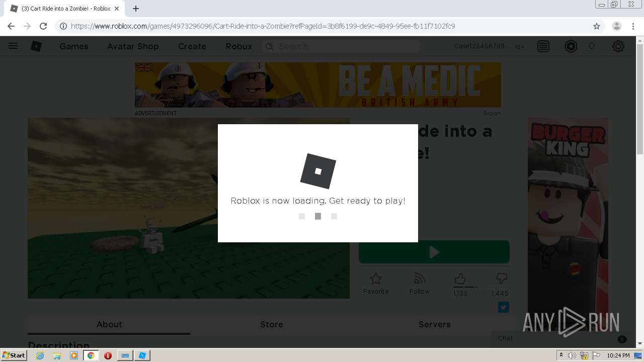The width and height of the screenshot is (644, 362).
Task: Share the game on Twitter
Action: coord(504,307)
